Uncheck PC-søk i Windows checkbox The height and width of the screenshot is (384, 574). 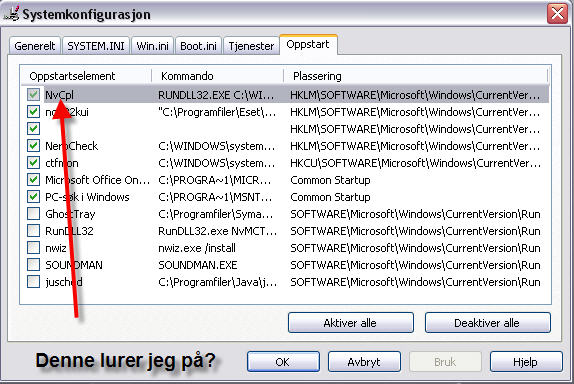click(33, 197)
